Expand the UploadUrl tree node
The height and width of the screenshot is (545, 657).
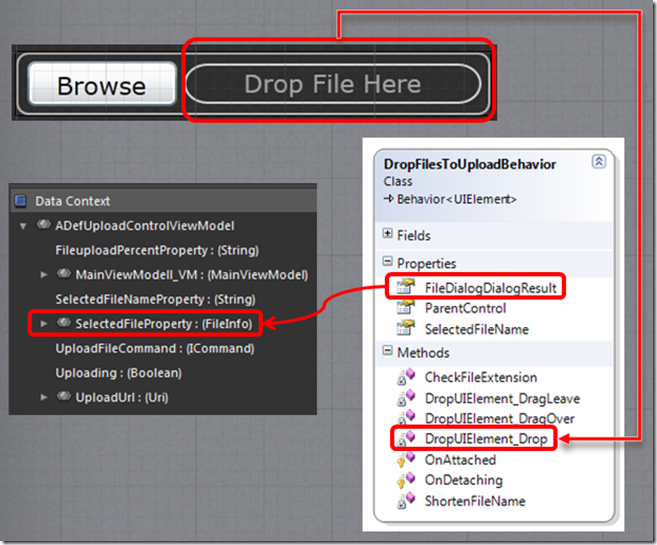[44, 397]
